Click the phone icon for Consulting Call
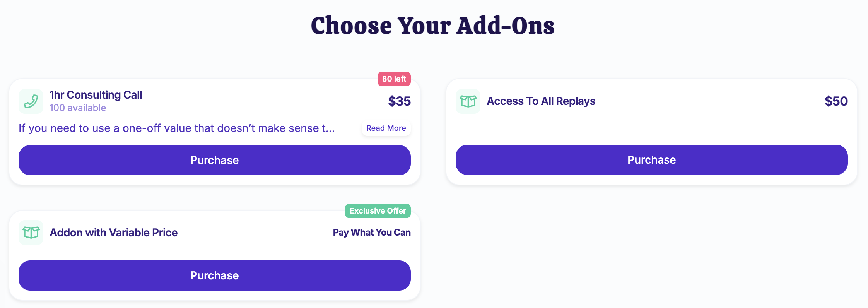The image size is (868, 308). point(31,101)
